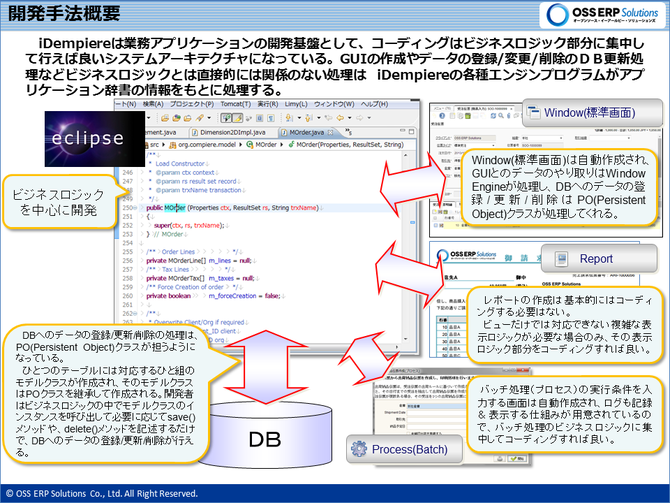Open the Limy(L) menu
Screen dimensions: 670x503
(x=296, y=104)
